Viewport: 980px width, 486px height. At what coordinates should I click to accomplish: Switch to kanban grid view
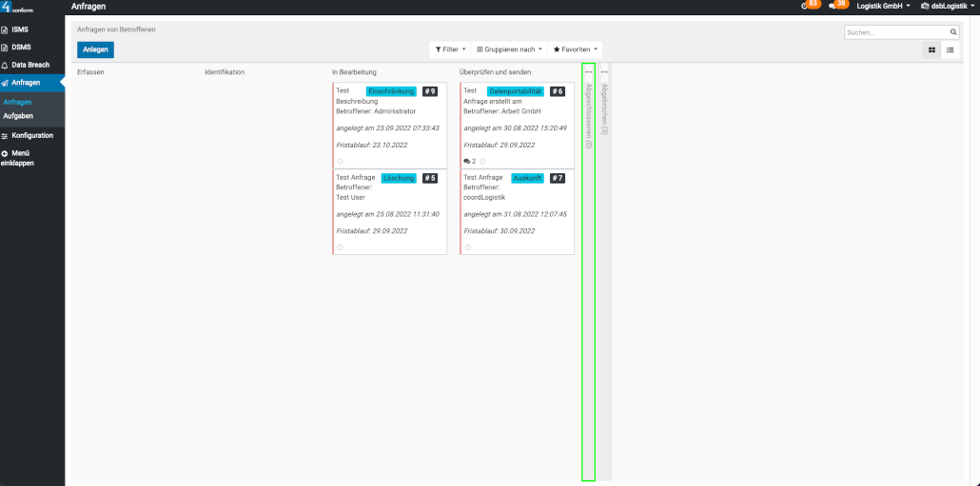coord(931,49)
